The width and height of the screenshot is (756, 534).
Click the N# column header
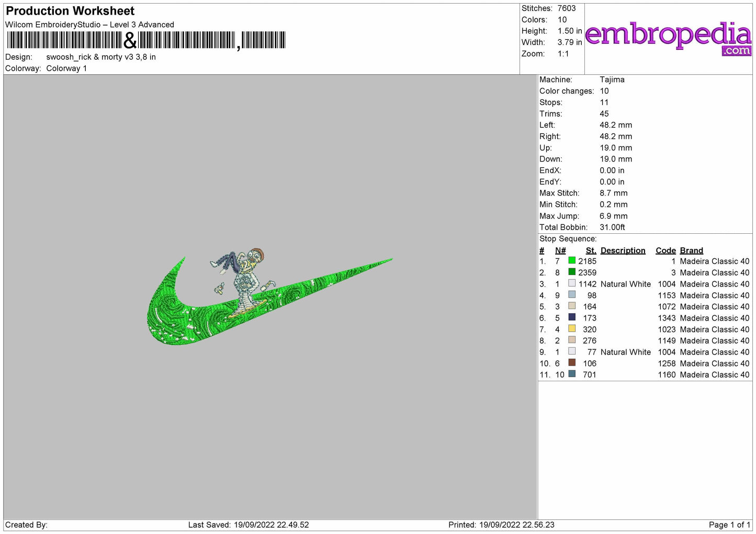pyautogui.click(x=560, y=251)
